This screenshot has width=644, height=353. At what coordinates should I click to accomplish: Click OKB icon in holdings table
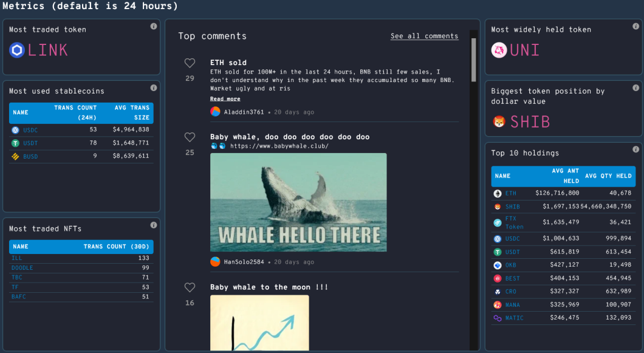[x=498, y=265]
